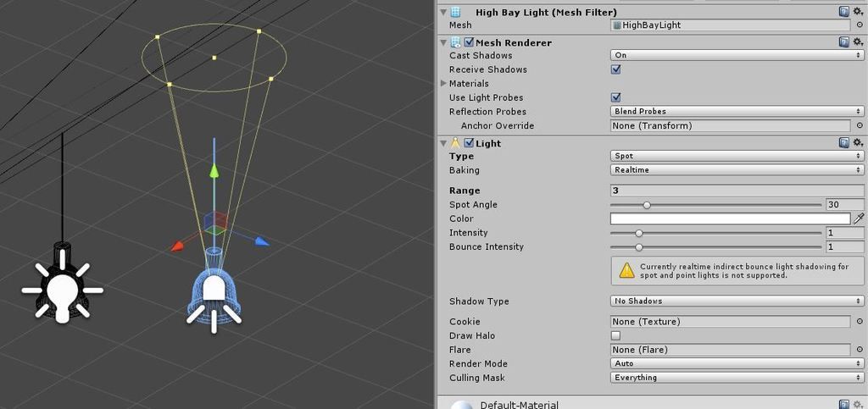Click the Spot Angle property label
The width and height of the screenshot is (868, 409).
pyautogui.click(x=473, y=205)
